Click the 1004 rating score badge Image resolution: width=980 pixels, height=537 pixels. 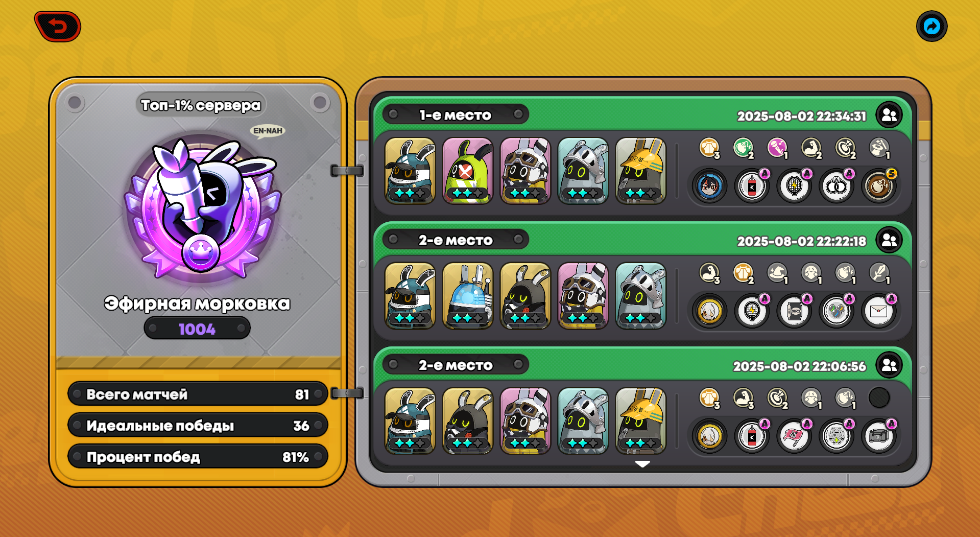[197, 329]
